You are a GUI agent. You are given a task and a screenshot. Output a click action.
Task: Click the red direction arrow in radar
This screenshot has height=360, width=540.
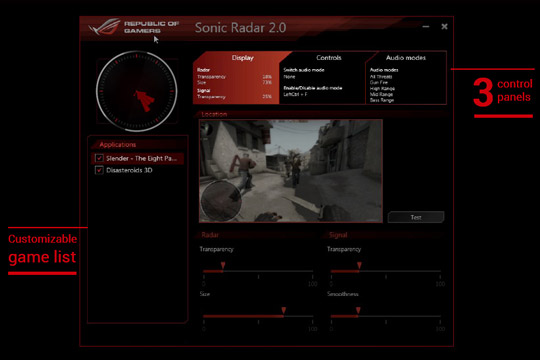144,101
